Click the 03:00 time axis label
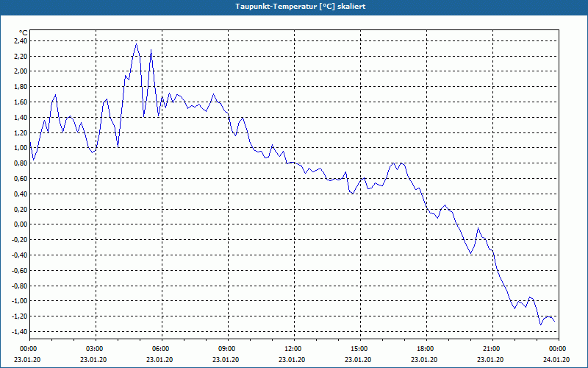Screen dimensions: 588x368 (96, 349)
